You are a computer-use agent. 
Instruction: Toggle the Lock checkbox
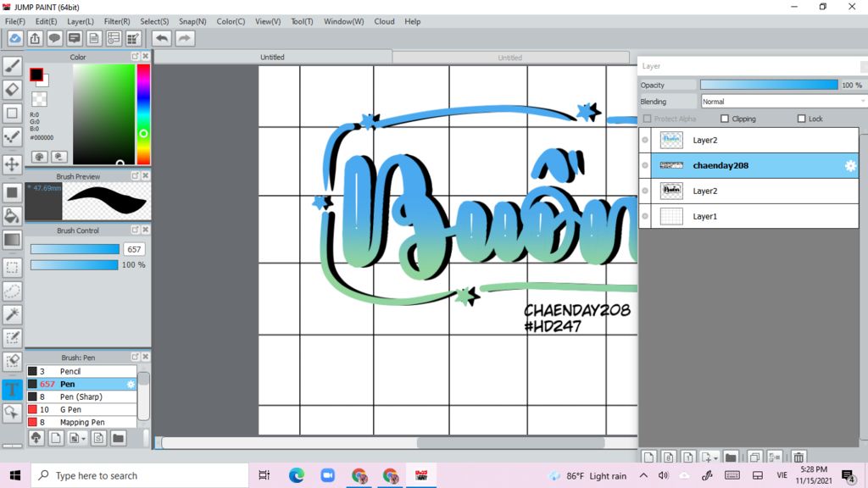[801, 119]
